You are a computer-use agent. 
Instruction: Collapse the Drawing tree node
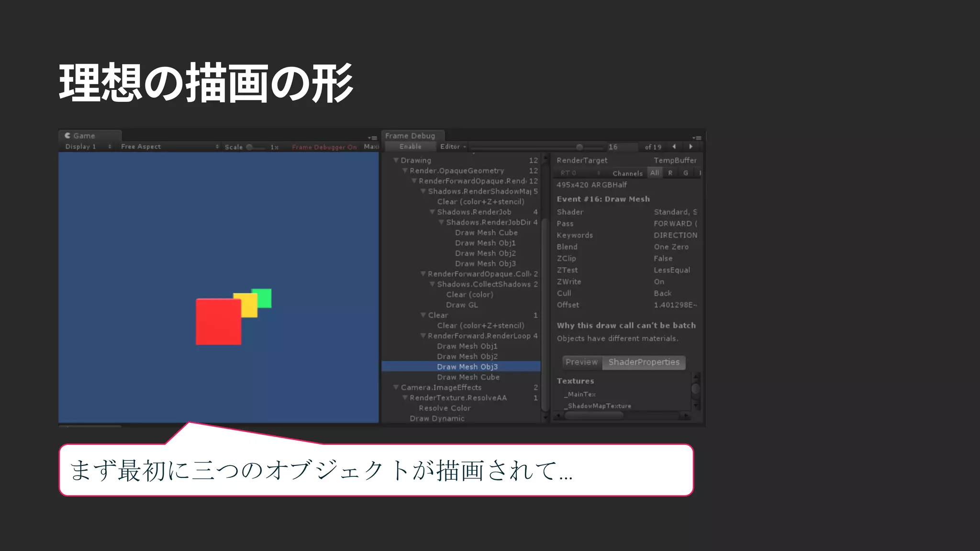click(x=396, y=160)
